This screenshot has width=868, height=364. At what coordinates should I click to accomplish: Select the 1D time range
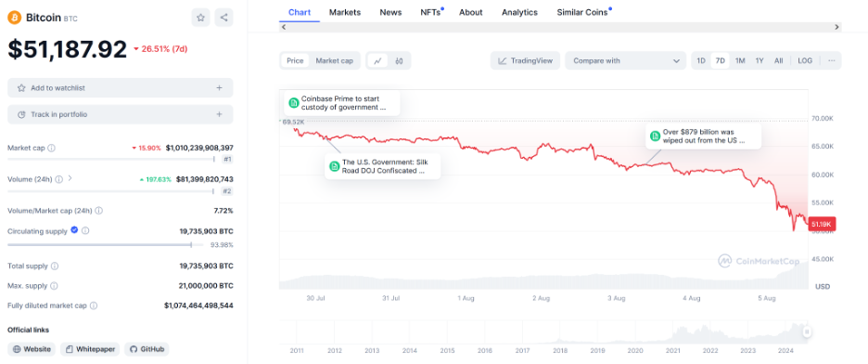[x=701, y=60]
